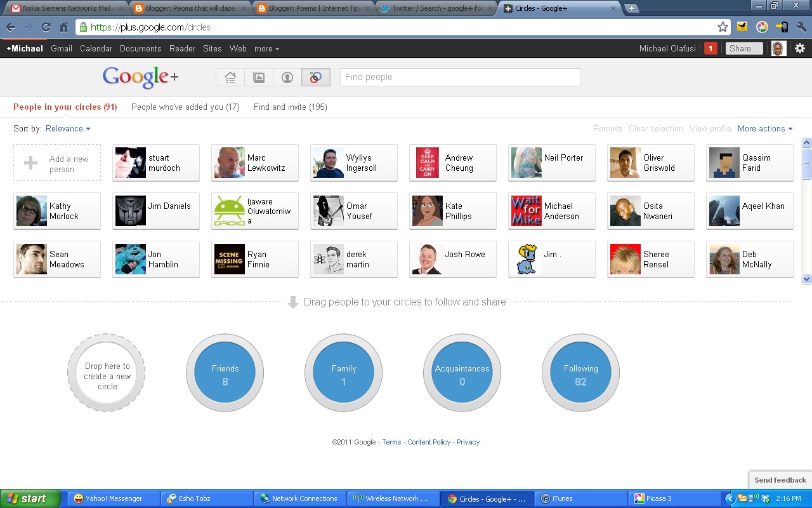Reload the page with the refresh icon
The width and height of the screenshot is (812, 508).
46,27
